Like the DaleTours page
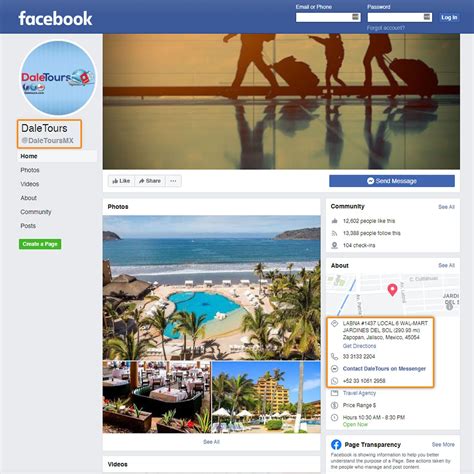The width and height of the screenshot is (474, 474). [121, 181]
